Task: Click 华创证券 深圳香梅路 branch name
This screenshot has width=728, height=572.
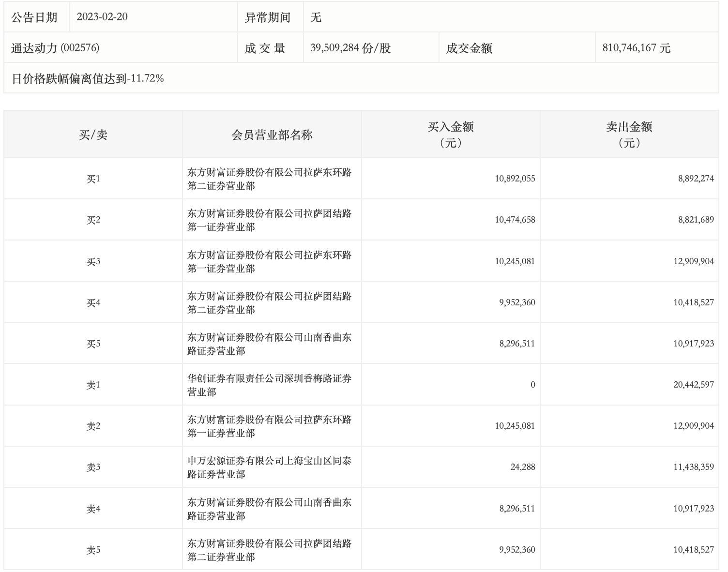Action: point(270,385)
